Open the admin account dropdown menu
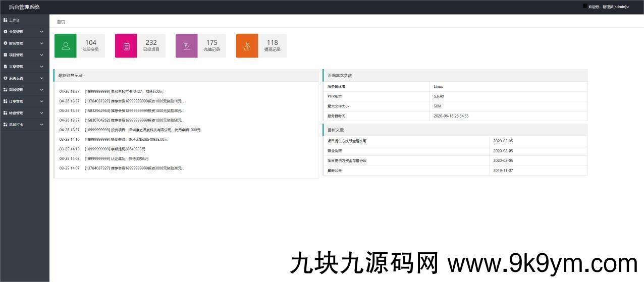Image resolution: width=644 pixels, height=282 pixels. (612, 7)
